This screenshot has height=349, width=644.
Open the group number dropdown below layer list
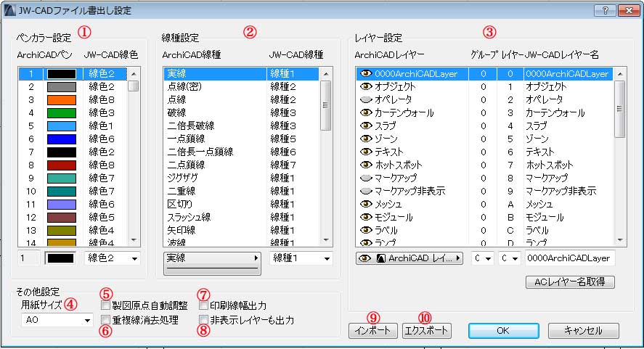483,258
